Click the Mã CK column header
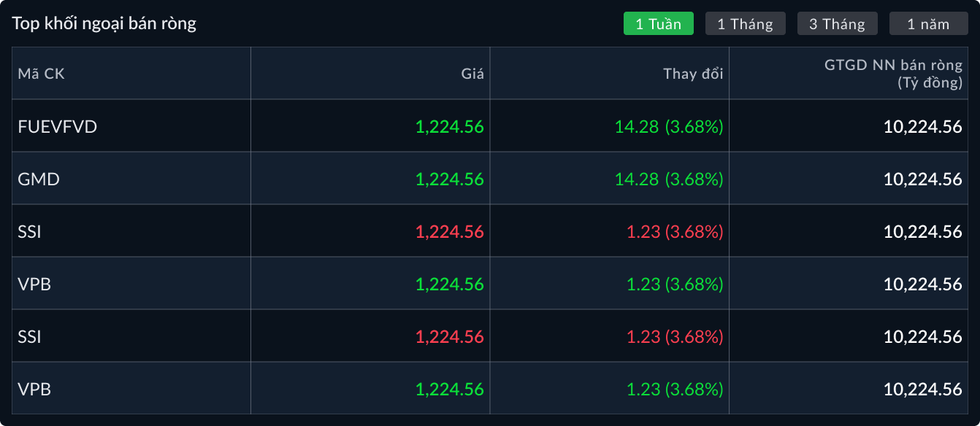This screenshot has height=426, width=980. pyautogui.click(x=42, y=74)
